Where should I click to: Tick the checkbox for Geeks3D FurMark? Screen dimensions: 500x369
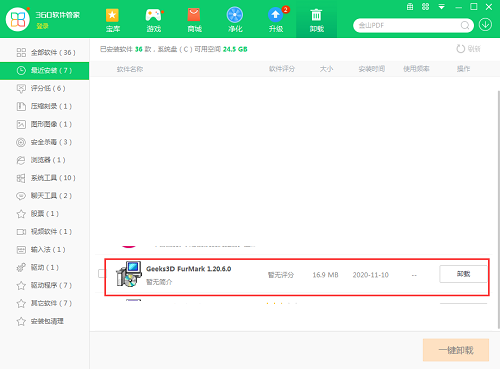pos(102,274)
